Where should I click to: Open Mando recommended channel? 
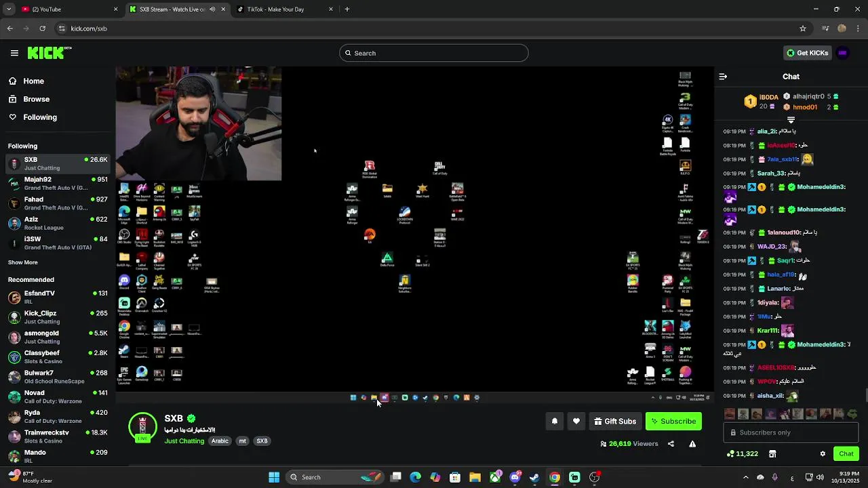click(x=58, y=456)
